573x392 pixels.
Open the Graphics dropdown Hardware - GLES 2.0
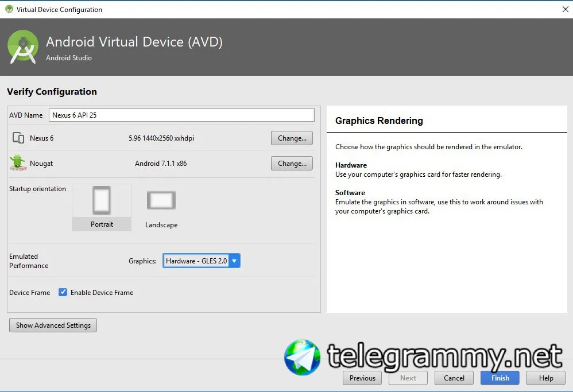(x=202, y=261)
